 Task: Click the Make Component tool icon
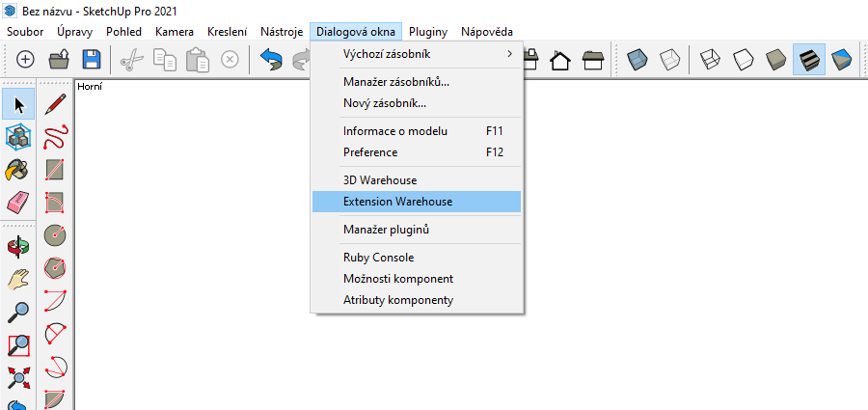pyautogui.click(x=18, y=137)
